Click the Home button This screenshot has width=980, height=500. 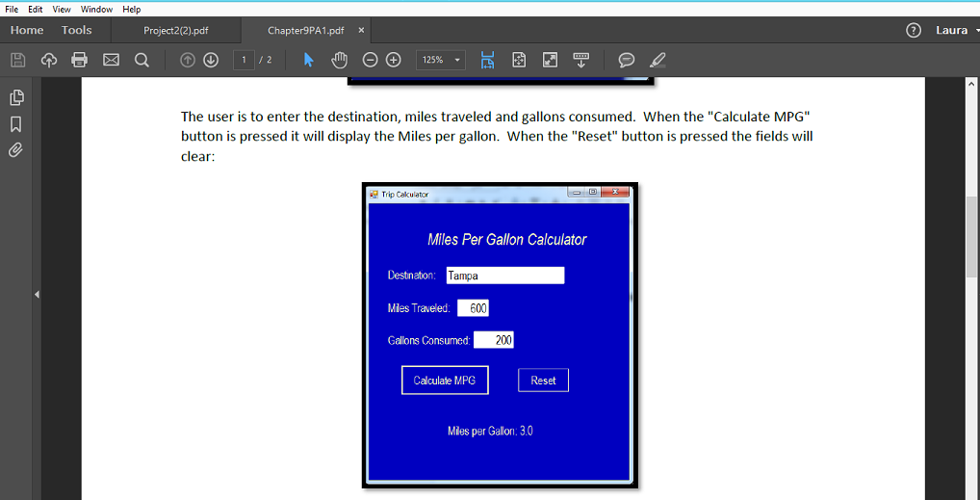pos(27,30)
